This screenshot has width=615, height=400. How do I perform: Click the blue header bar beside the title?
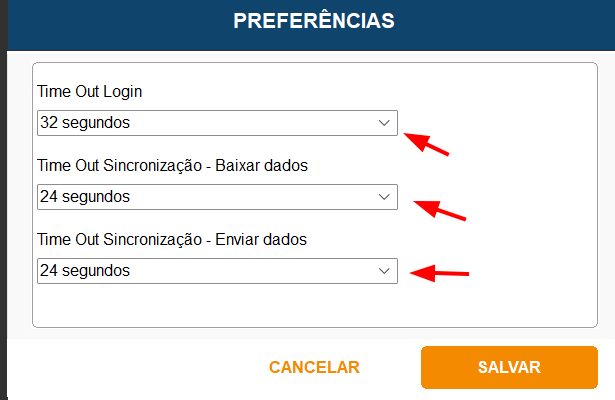tap(500, 21)
